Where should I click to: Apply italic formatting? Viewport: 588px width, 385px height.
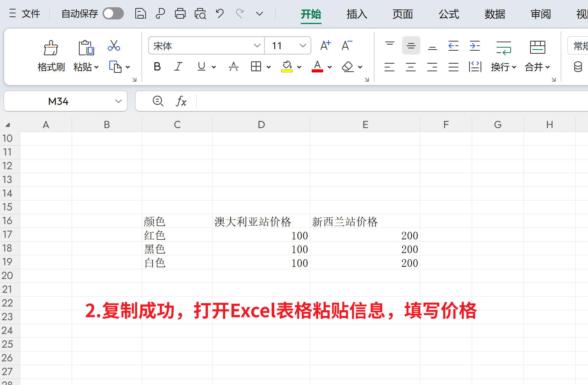(x=178, y=67)
